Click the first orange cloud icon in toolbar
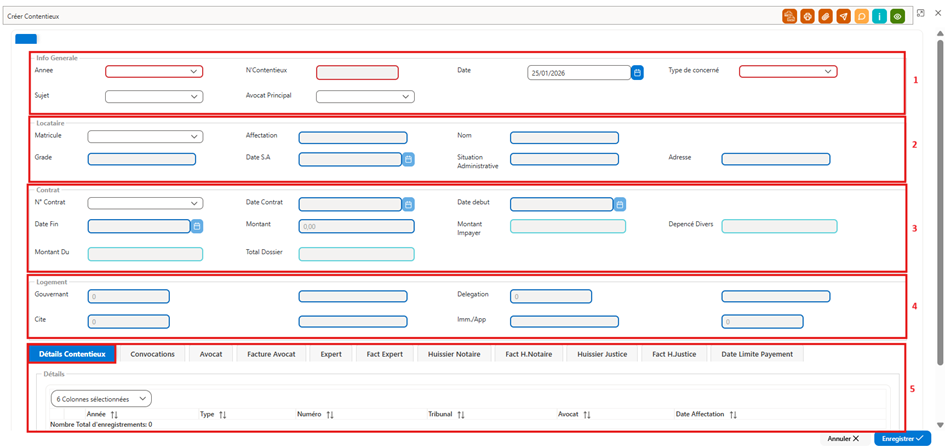The image size is (945, 447). click(790, 16)
